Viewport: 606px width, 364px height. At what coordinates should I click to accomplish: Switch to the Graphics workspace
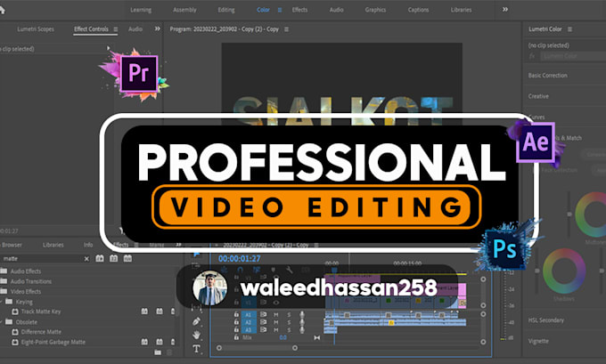375,10
